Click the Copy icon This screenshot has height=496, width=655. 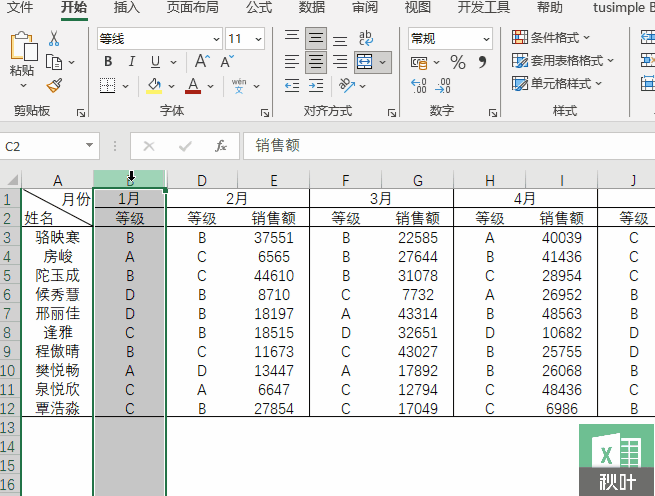pos(54,62)
